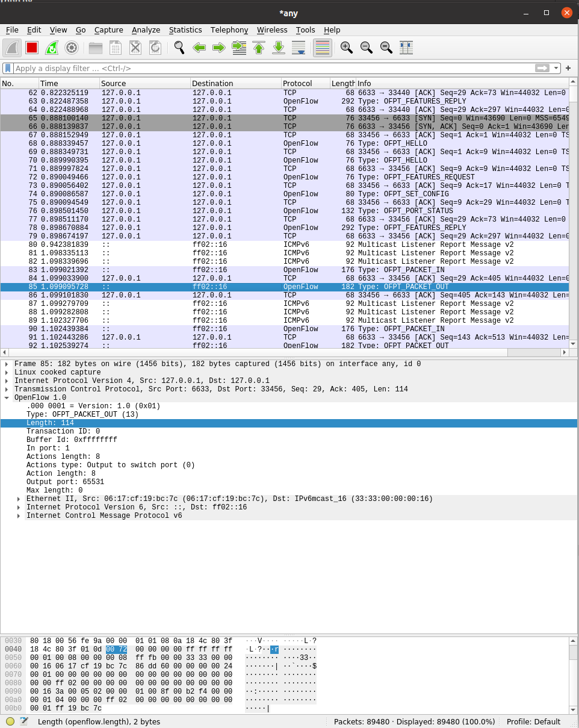This screenshot has width=579, height=728.
Task: Open the View menu
Action: pyautogui.click(x=58, y=30)
